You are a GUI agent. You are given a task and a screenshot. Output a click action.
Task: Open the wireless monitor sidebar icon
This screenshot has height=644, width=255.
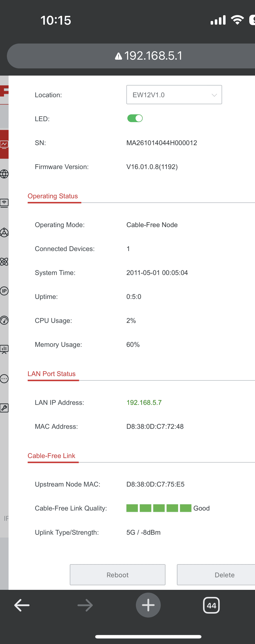(4, 203)
